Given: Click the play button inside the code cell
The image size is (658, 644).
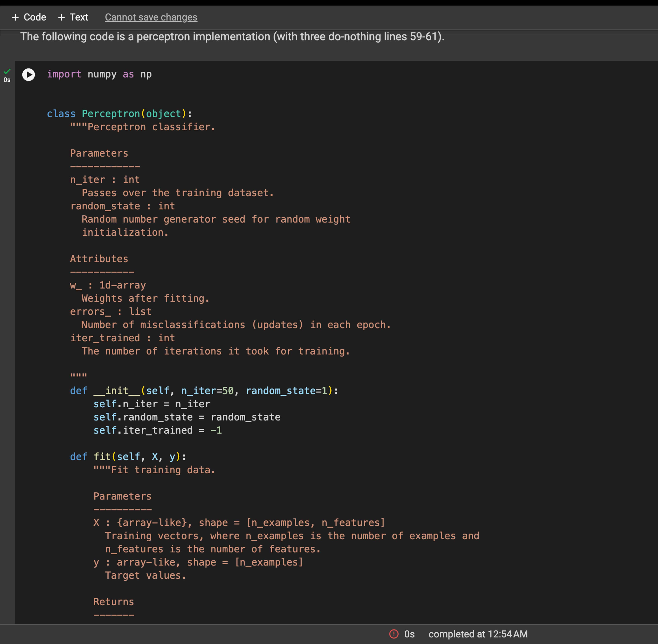Looking at the screenshot, I should pyautogui.click(x=28, y=75).
